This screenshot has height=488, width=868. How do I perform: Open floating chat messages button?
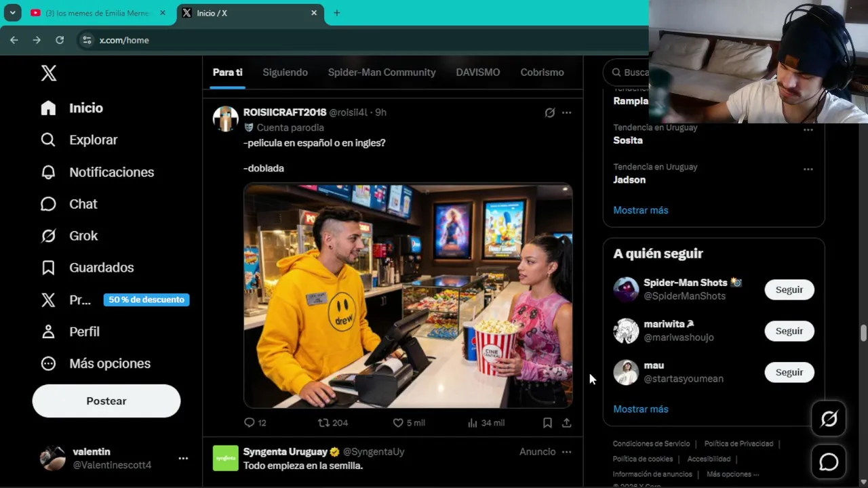coord(829,462)
